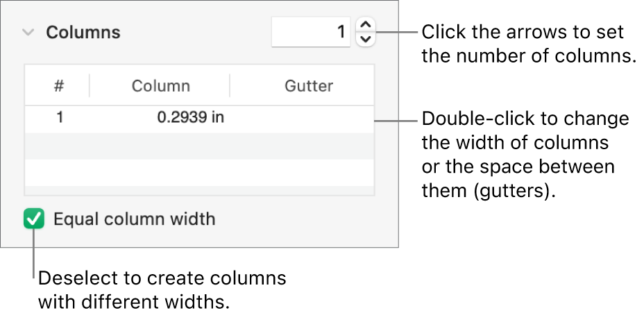The width and height of the screenshot is (644, 322).
Task: Click the empty third table row
Action: (x=199, y=171)
